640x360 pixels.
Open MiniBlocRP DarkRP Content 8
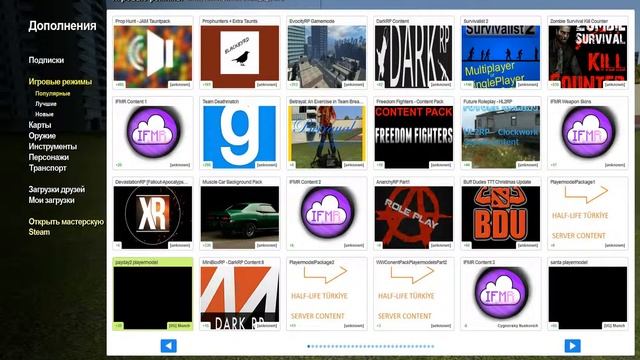[240, 294]
